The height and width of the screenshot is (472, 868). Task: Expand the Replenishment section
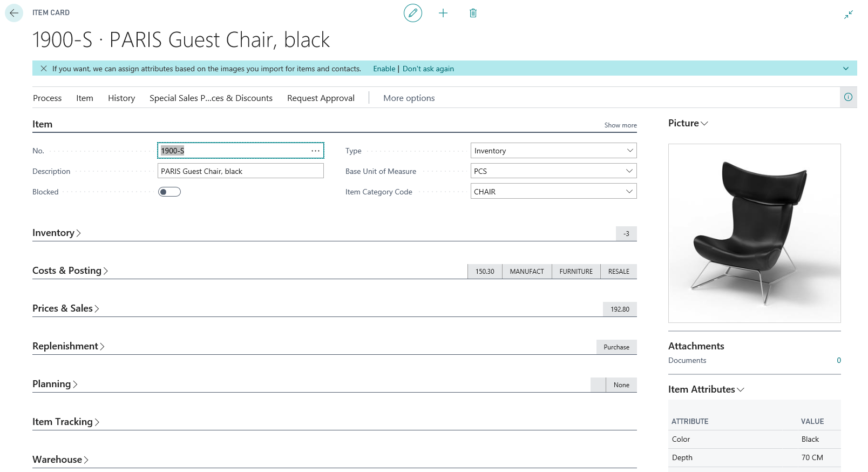[x=69, y=346]
